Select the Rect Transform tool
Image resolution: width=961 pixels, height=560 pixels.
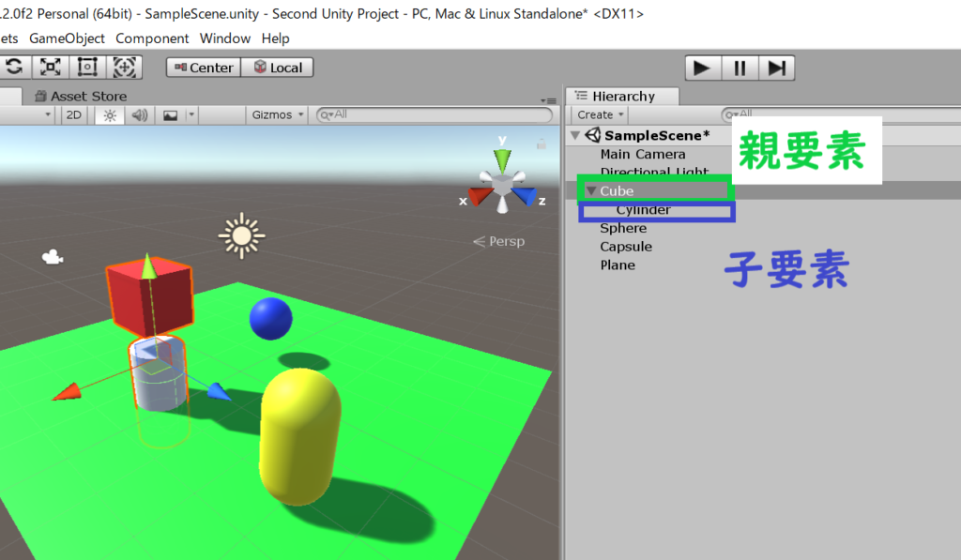click(87, 68)
